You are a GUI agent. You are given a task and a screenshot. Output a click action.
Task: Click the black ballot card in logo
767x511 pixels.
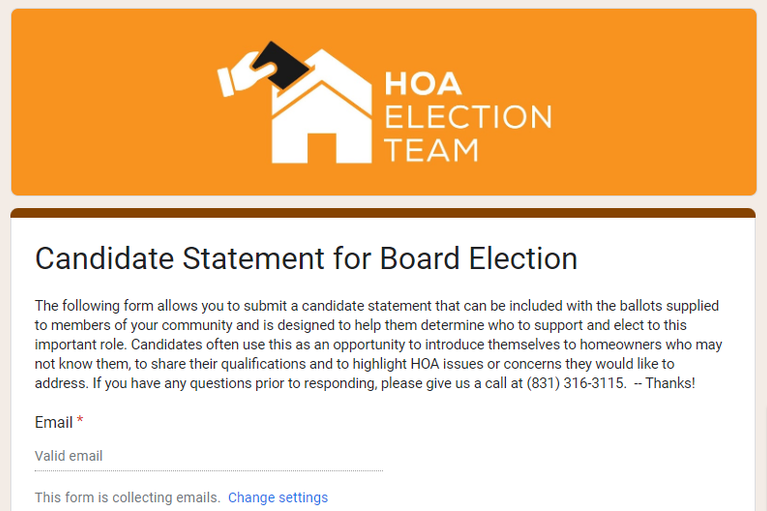pos(281,65)
